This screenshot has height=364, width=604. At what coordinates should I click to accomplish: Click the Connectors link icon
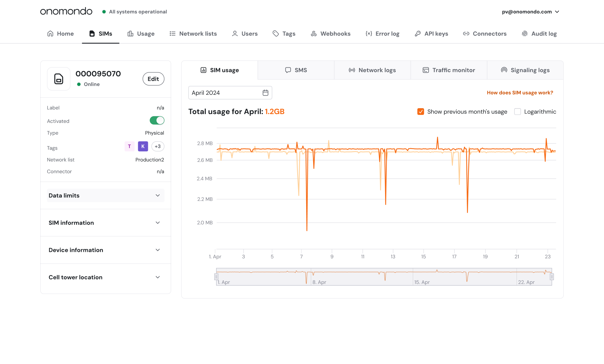tap(466, 34)
